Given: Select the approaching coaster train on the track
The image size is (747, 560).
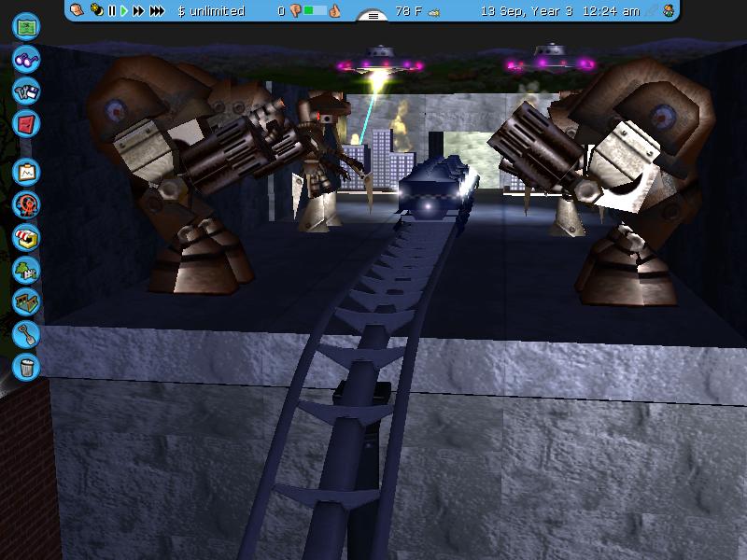Looking at the screenshot, I should (x=438, y=189).
